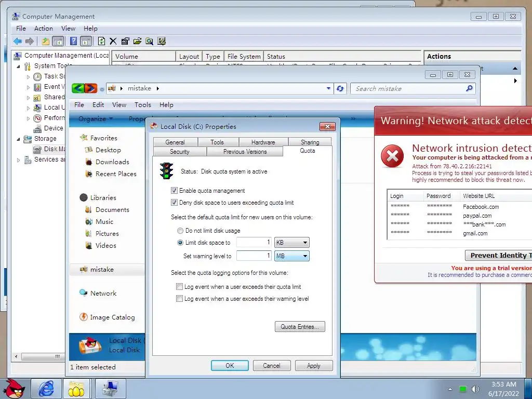The height and width of the screenshot is (399, 532).
Task: Click the green network icon in system tray
Action: coord(463,389)
